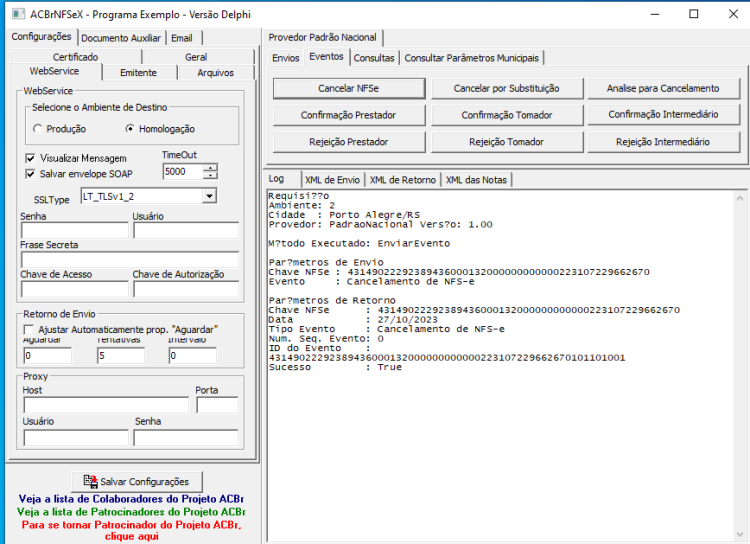The image size is (750, 544).
Task: Open the Patrocinadores do Projeto ACBr link
Action: pyautogui.click(x=131, y=512)
